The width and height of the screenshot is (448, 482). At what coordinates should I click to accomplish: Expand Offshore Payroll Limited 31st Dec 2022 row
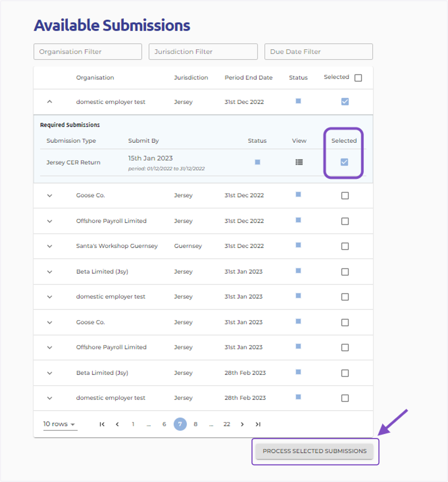tap(50, 221)
